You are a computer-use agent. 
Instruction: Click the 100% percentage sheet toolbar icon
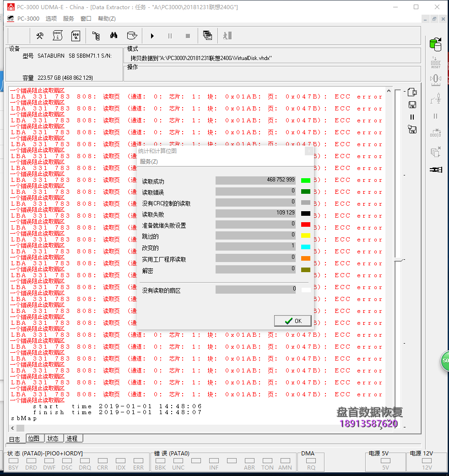point(76,36)
